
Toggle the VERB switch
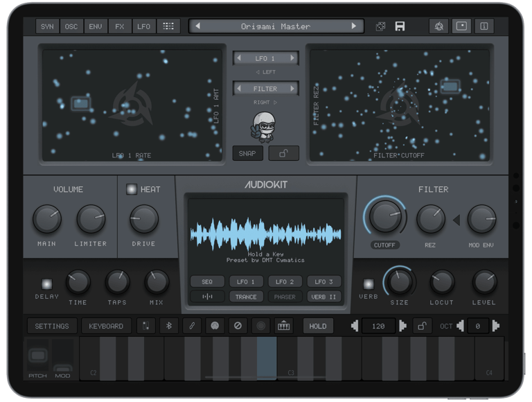pyautogui.click(x=369, y=284)
